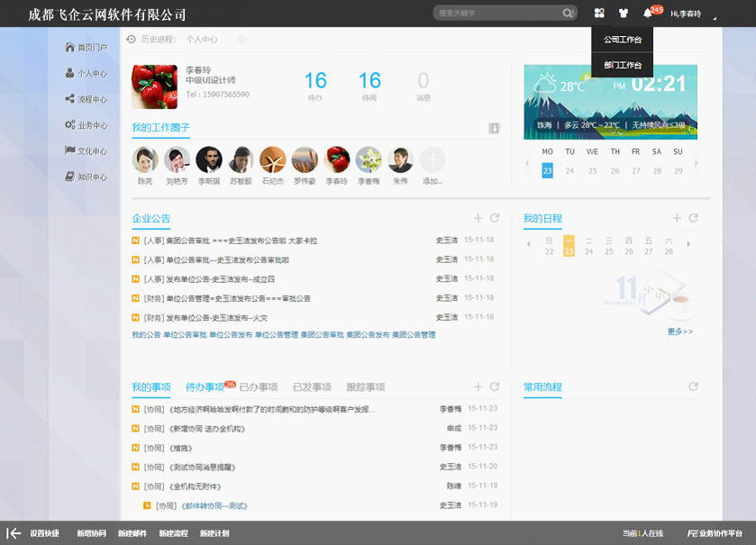Select 朱伟's avatar in the work circle
The width and height of the screenshot is (756, 545).
[x=400, y=159]
